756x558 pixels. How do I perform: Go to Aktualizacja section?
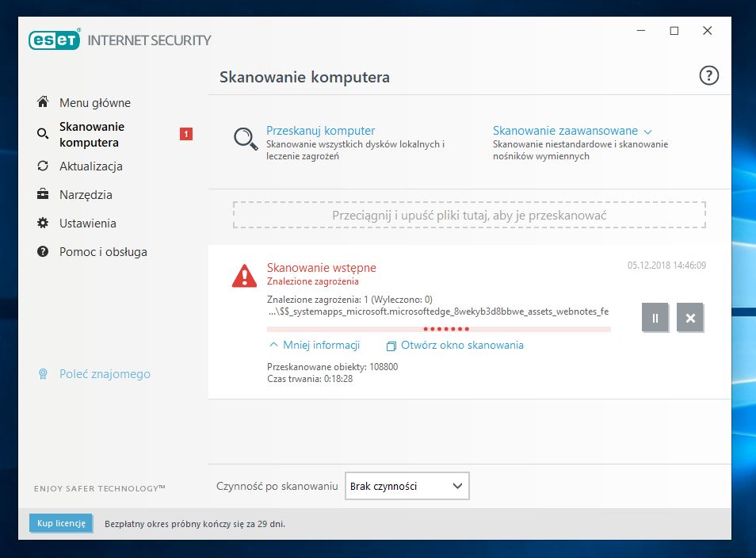(90, 166)
